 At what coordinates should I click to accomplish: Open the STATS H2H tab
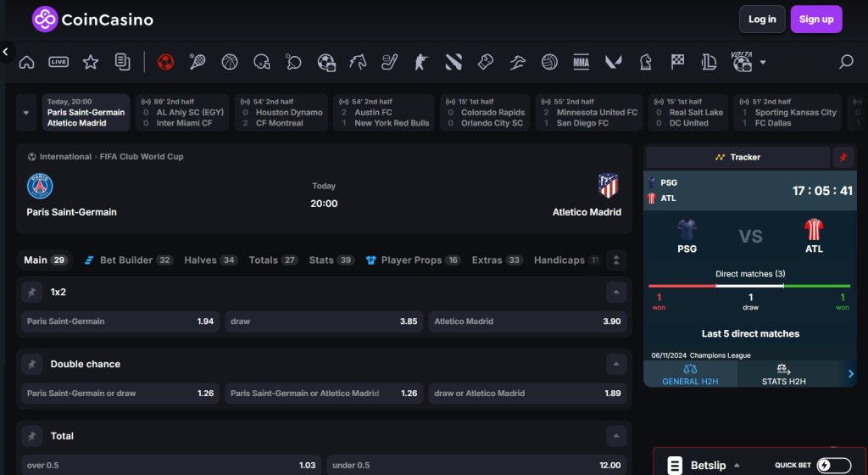tap(783, 374)
